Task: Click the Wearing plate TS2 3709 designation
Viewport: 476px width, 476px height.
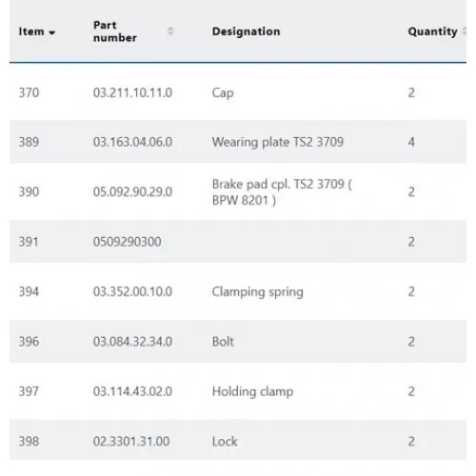Action: coord(278,142)
